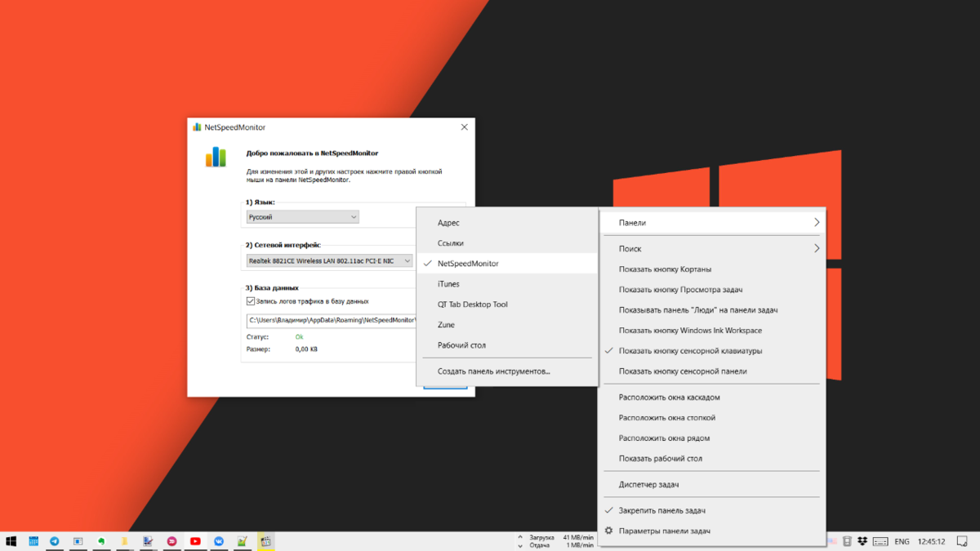
Task: Select Рабочий стол toolbar entry
Action: (x=507, y=345)
